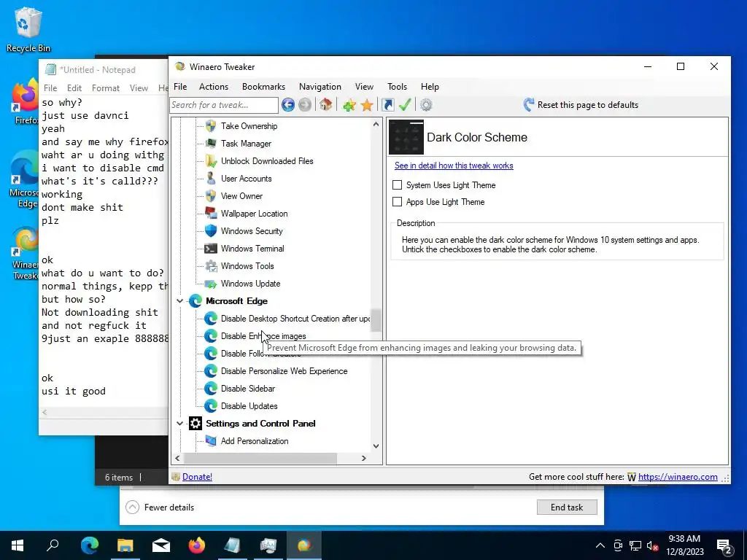Screen dimensions: 747x560
Task: Open the Tools menu
Action: point(397,87)
